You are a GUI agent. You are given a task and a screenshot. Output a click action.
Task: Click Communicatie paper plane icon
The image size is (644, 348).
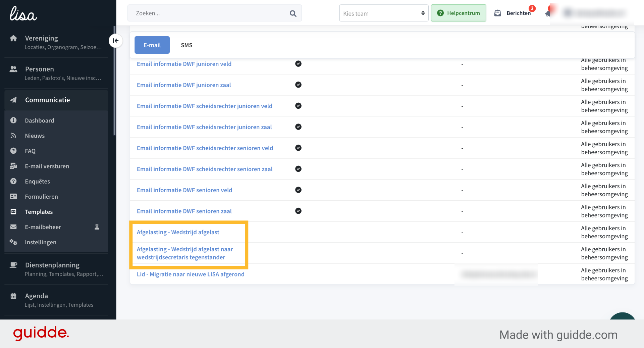(x=13, y=100)
